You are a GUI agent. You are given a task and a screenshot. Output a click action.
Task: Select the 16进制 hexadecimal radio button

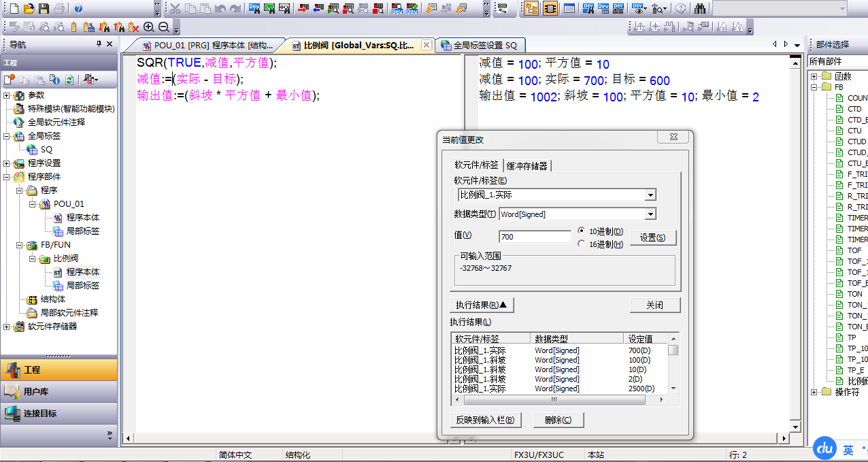tap(581, 244)
